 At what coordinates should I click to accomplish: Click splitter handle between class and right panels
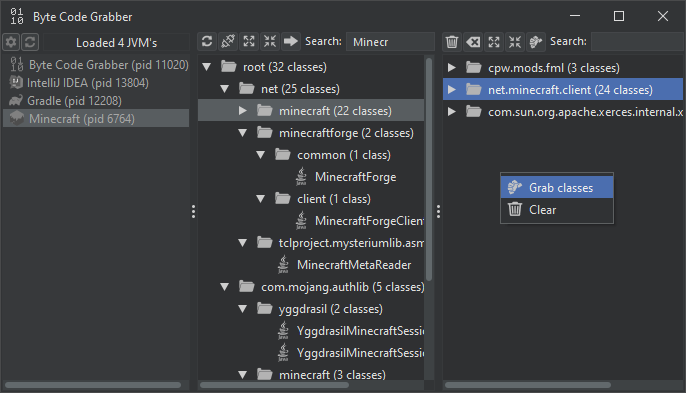pos(438,211)
